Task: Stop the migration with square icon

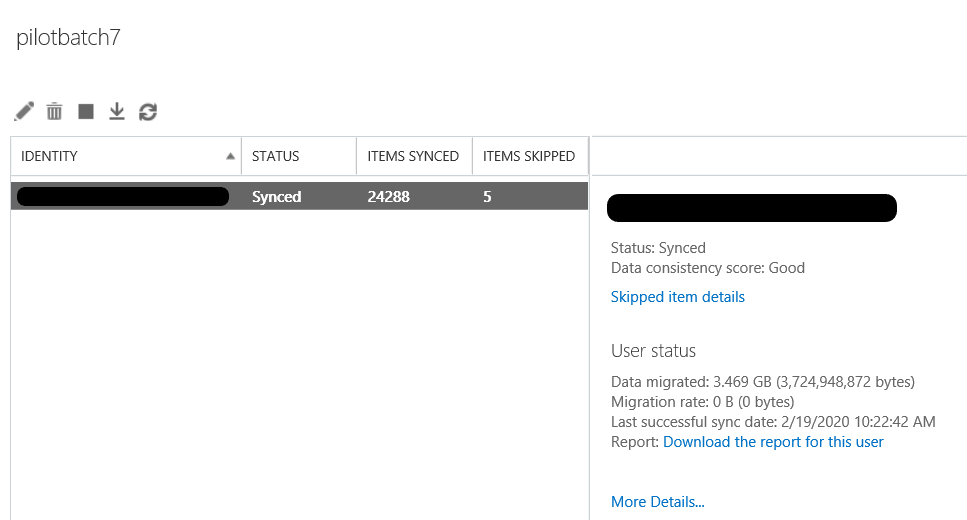Action: click(x=86, y=112)
